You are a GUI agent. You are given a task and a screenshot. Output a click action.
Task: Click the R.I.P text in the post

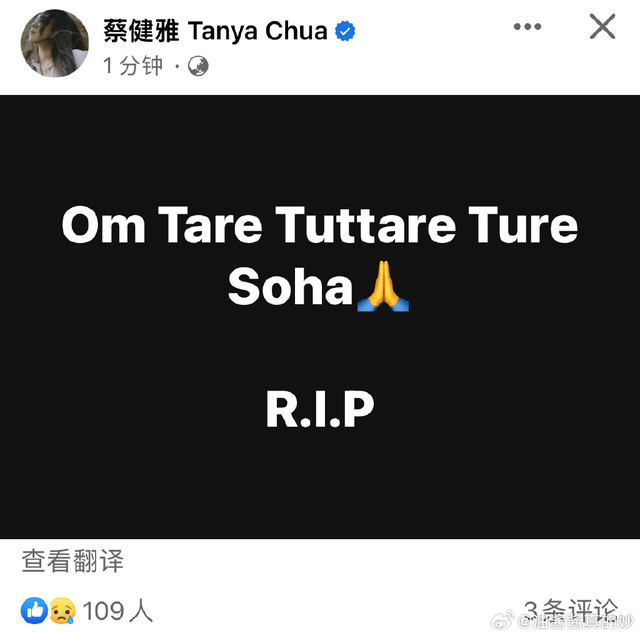coord(320,409)
